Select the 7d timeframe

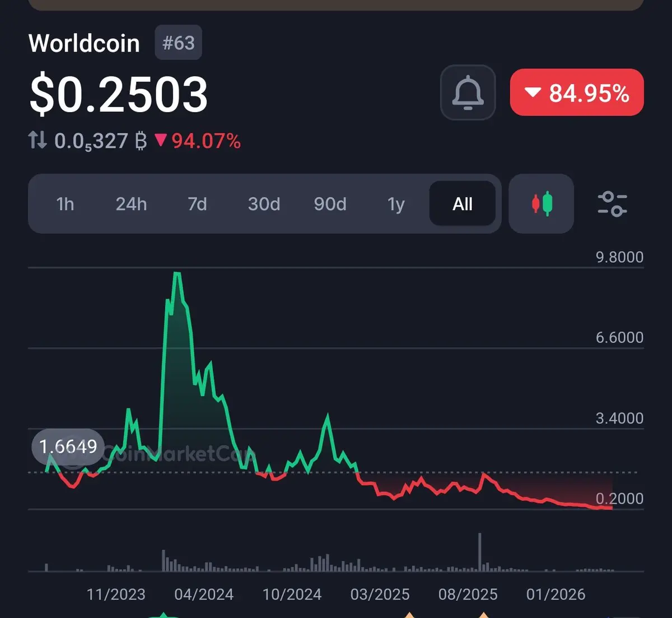pyautogui.click(x=197, y=204)
